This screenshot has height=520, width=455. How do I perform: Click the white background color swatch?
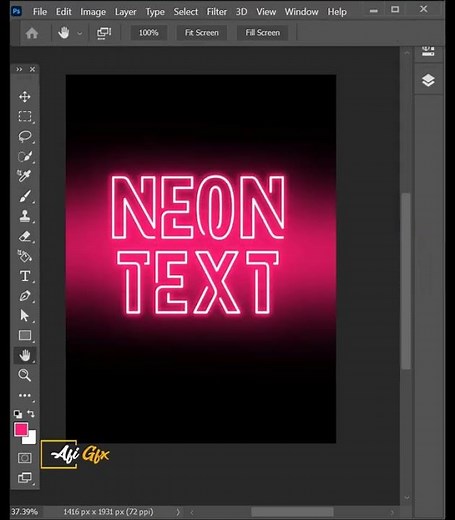[x=31, y=439]
